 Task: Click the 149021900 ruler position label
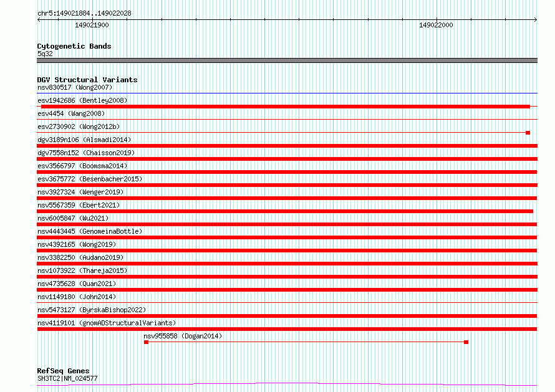click(x=92, y=25)
